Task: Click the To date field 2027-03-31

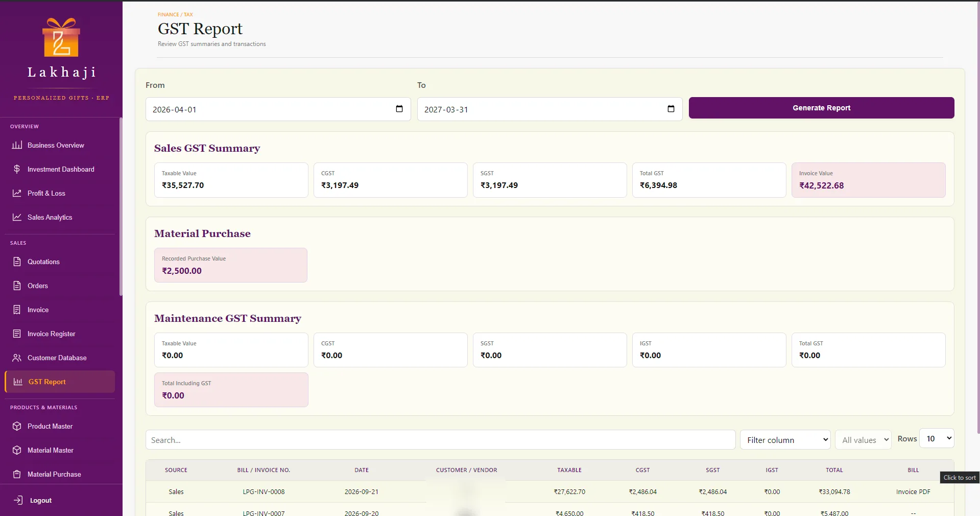Action: [x=550, y=109]
